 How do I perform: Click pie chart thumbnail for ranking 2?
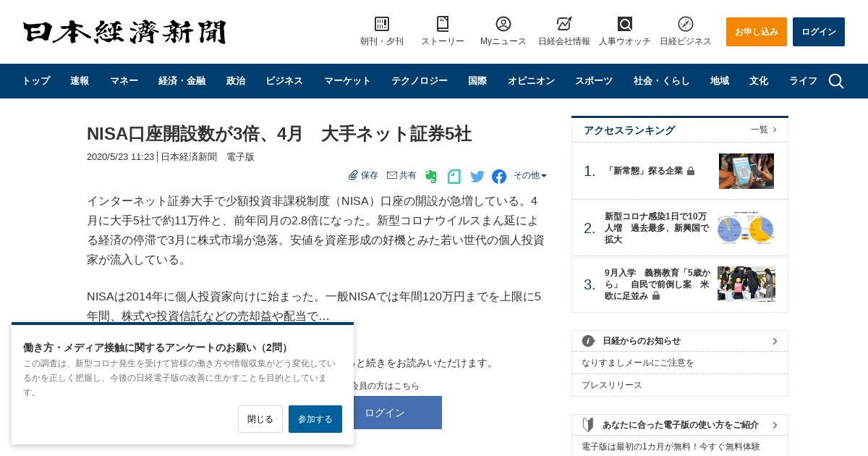click(746, 228)
